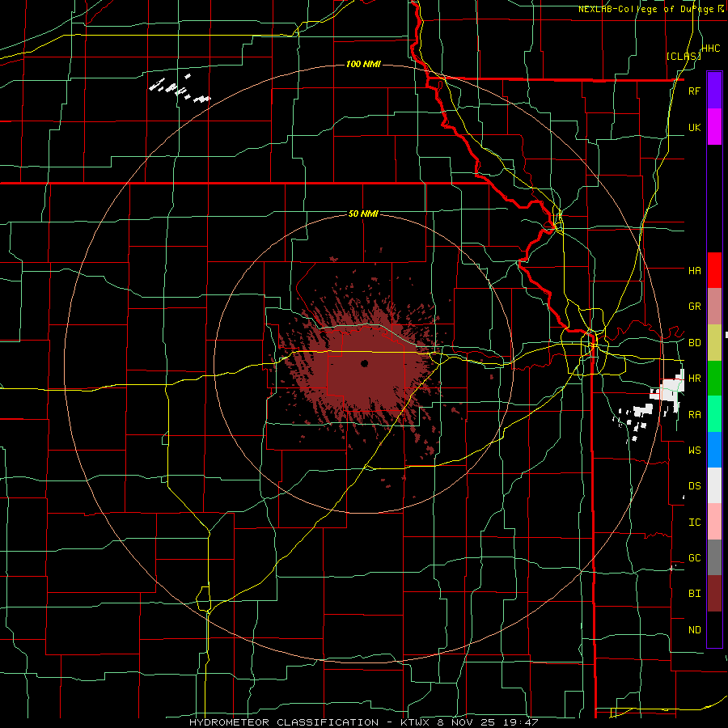The width and height of the screenshot is (728, 728).
Task: Click the red HA legend color swatch
Action: click(x=714, y=270)
